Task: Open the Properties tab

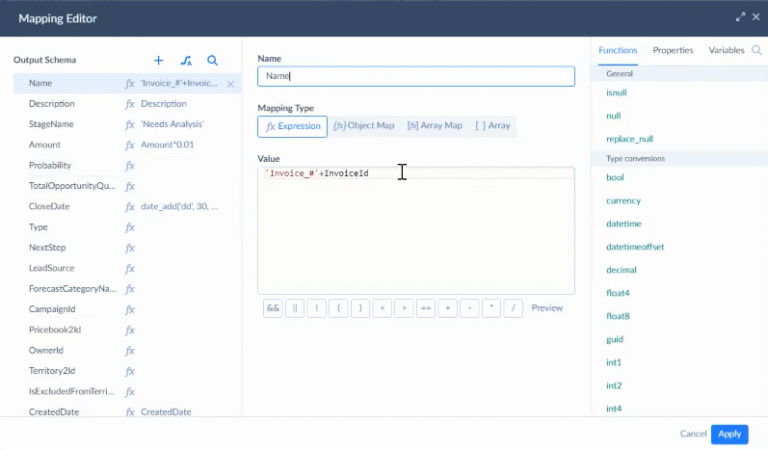Action: 673,50
